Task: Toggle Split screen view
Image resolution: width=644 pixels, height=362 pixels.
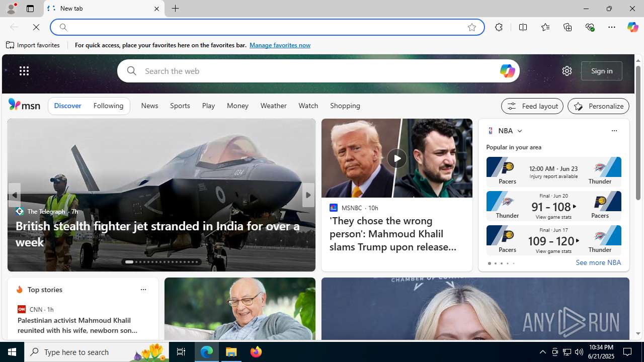Action: click(x=523, y=27)
